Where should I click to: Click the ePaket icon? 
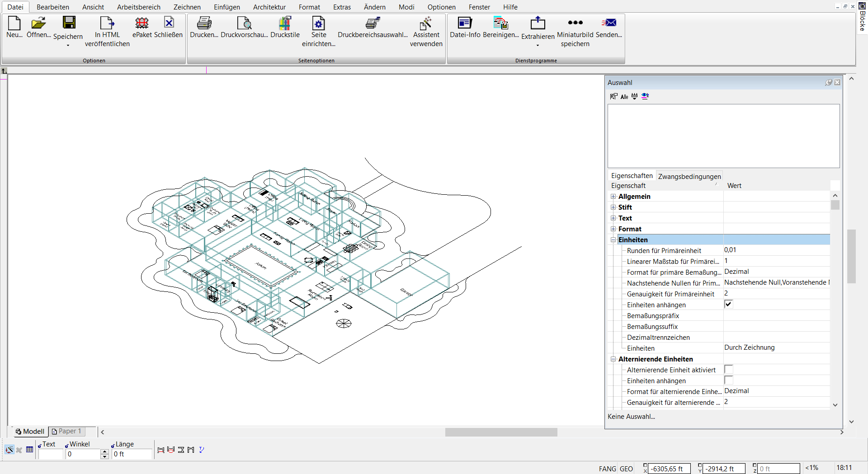tap(142, 23)
